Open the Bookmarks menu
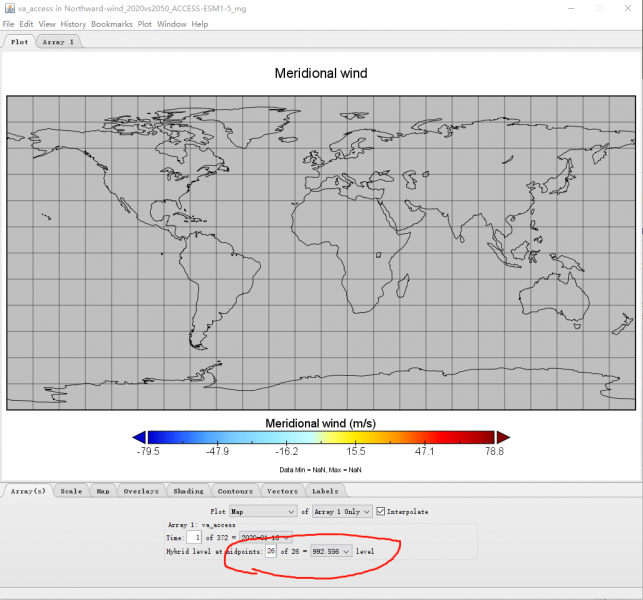This screenshot has height=600, width=643. [x=111, y=24]
